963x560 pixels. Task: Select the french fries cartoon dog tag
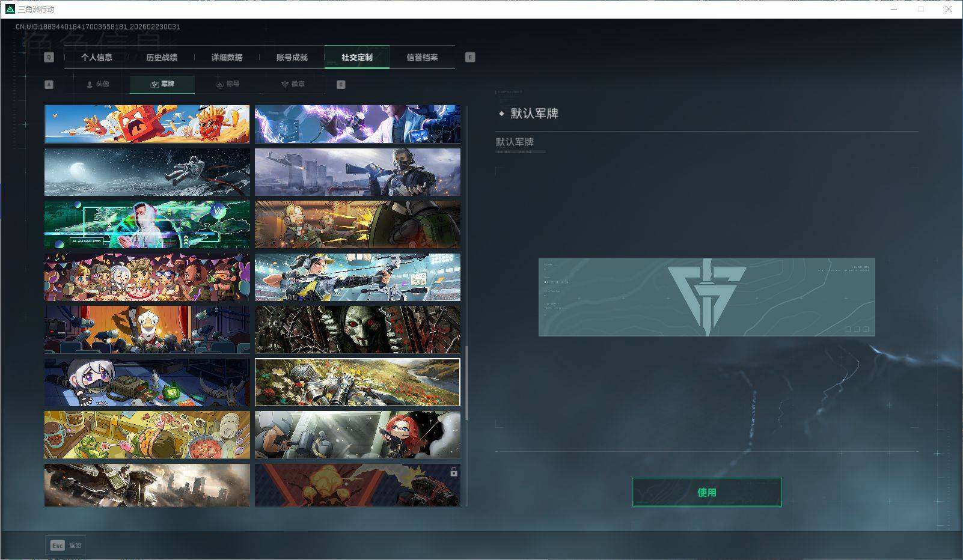pyautogui.click(x=147, y=124)
